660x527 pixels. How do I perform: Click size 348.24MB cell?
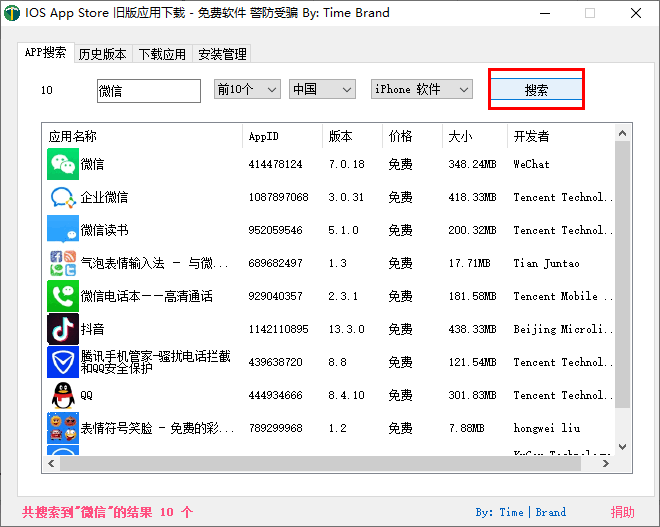tap(472, 164)
